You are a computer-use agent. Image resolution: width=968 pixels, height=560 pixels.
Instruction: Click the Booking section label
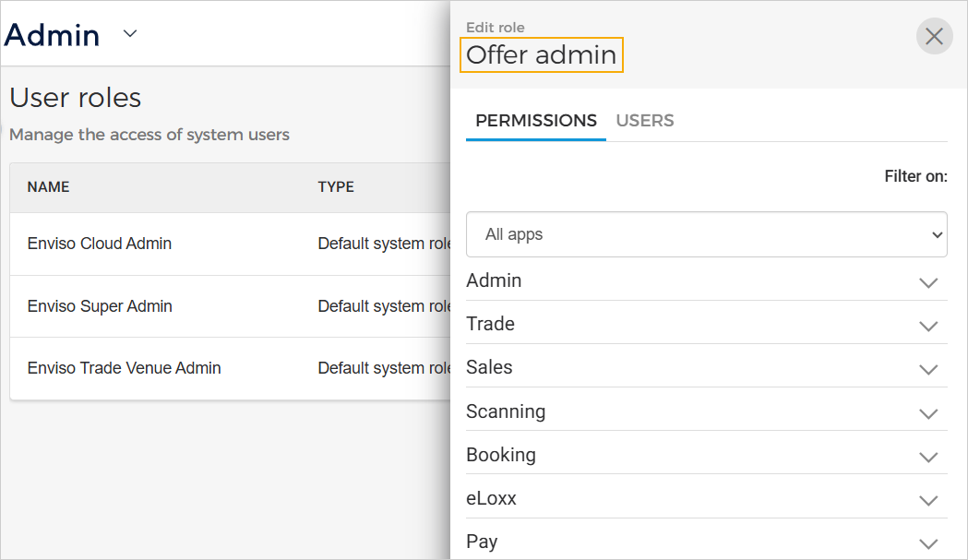[500, 455]
